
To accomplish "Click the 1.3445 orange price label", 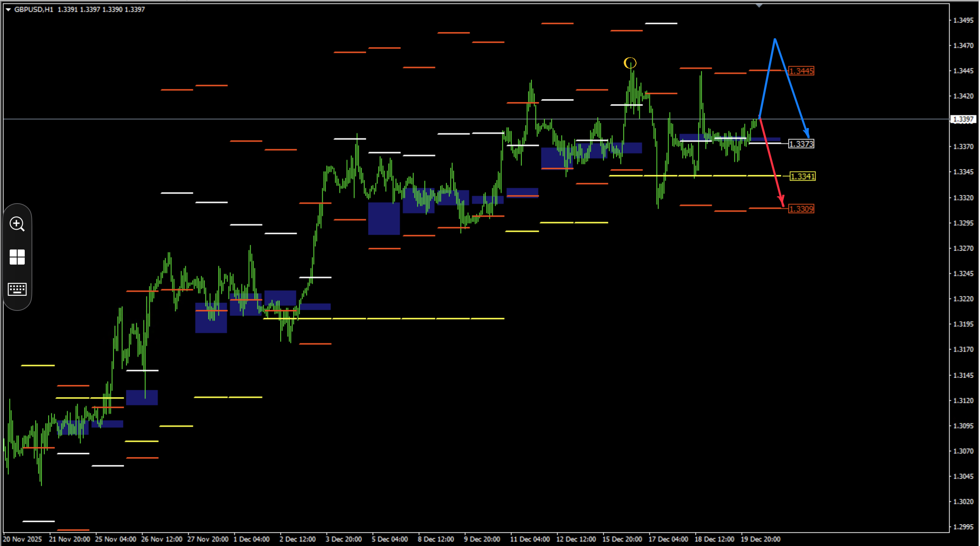I will pos(801,71).
